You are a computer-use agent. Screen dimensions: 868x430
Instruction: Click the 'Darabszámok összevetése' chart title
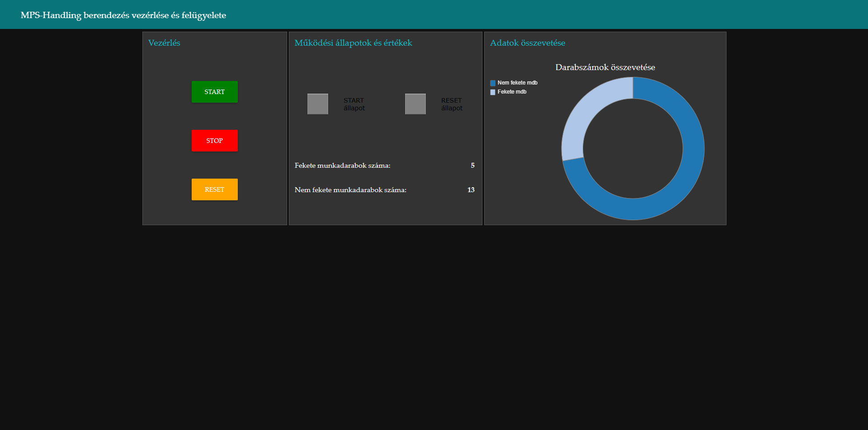[605, 67]
